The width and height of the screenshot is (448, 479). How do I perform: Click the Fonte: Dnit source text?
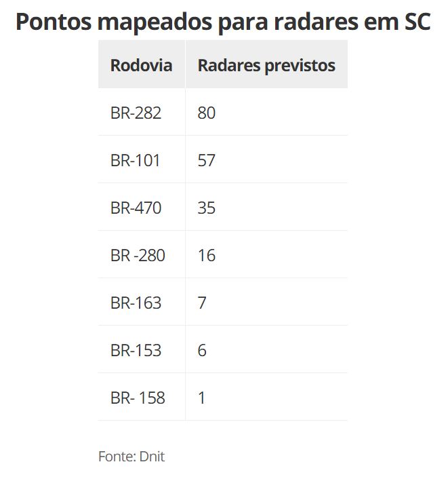coord(131,457)
